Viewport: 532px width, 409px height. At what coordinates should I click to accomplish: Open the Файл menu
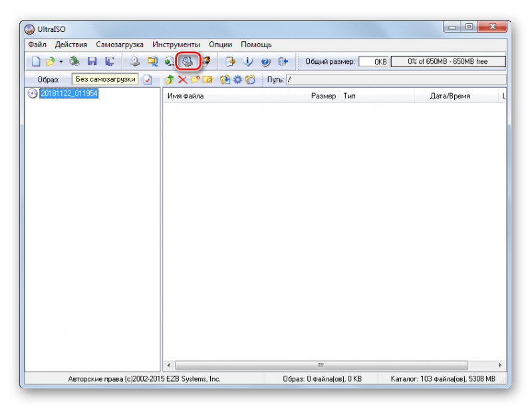pos(37,45)
